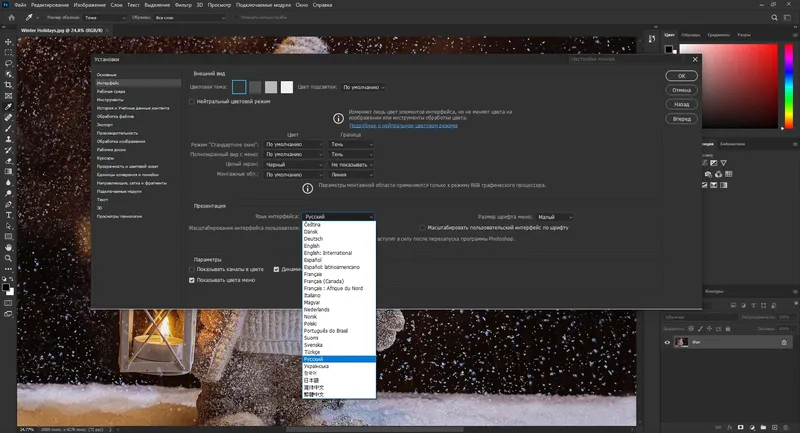Enable Нейтральный цветовой режим checkbox

(192, 101)
